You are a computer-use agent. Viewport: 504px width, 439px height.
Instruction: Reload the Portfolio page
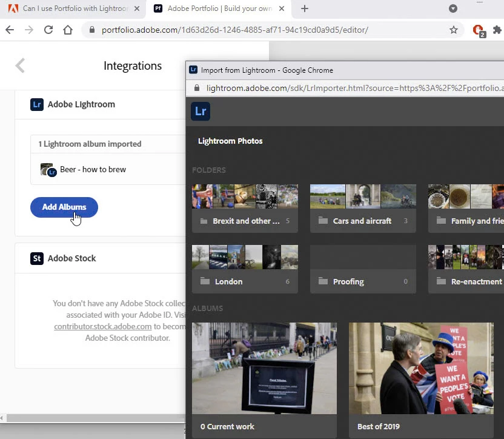[x=48, y=30]
